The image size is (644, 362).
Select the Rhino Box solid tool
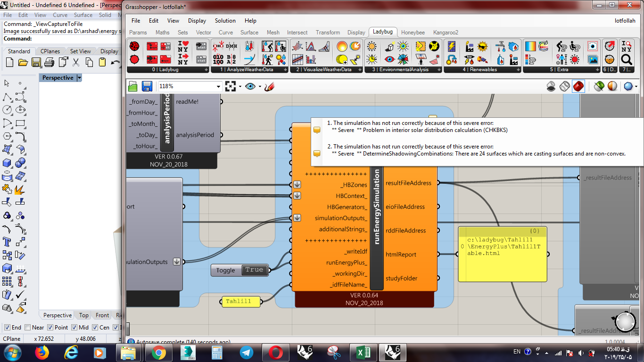click(x=7, y=163)
